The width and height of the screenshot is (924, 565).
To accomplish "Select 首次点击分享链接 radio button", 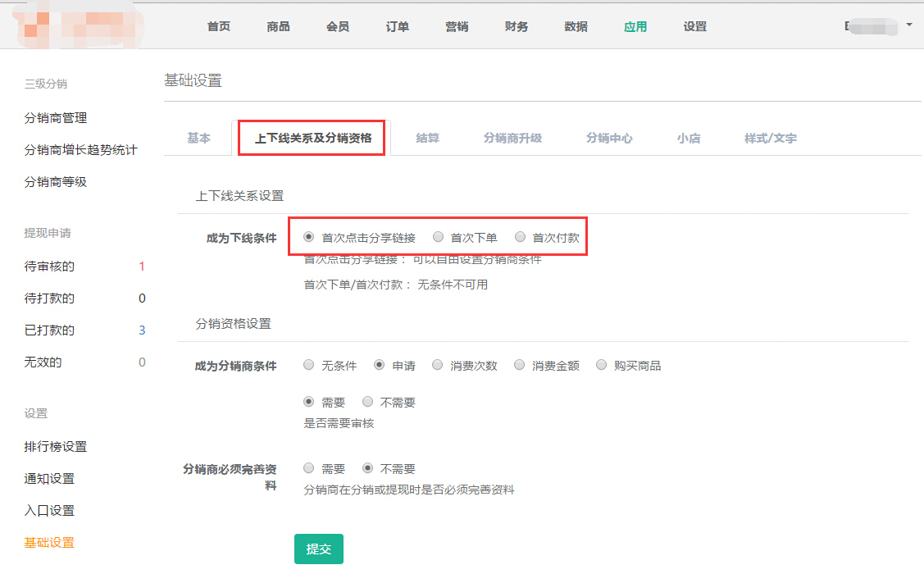I will coord(309,237).
